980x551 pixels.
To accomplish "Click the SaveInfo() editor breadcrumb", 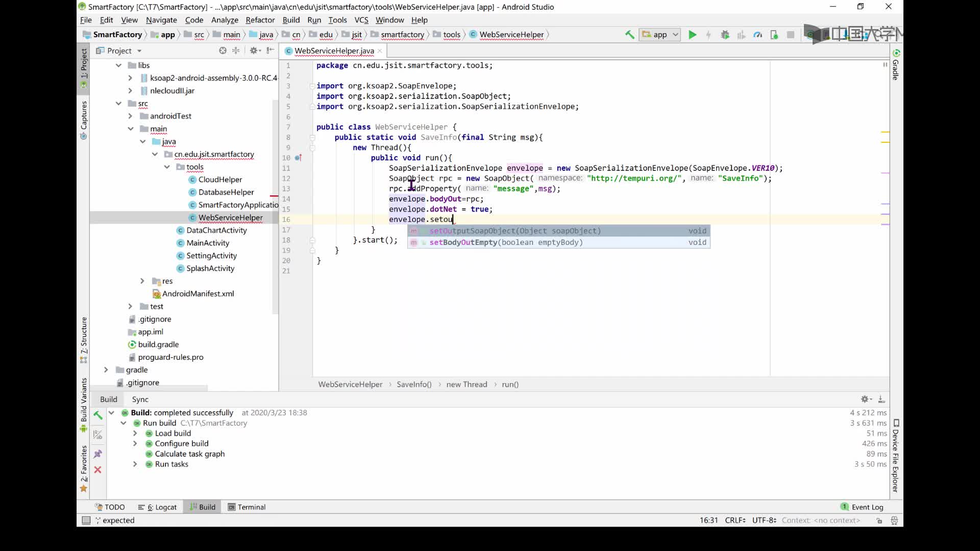I will click(x=414, y=385).
